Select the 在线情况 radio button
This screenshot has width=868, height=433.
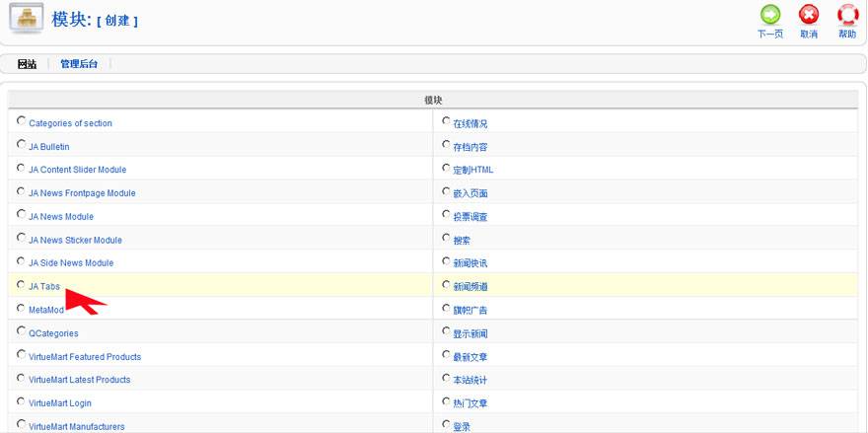click(446, 120)
